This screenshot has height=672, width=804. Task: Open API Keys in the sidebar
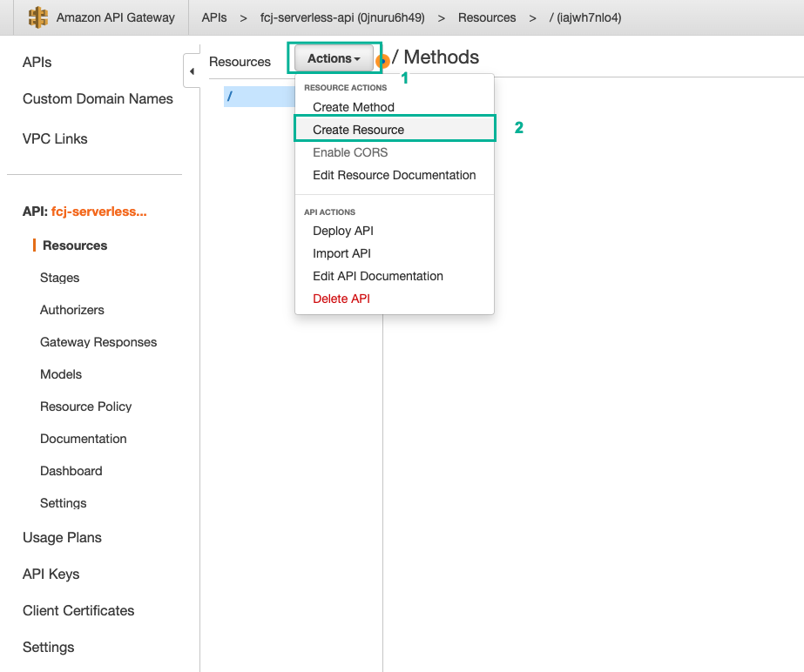(51, 574)
